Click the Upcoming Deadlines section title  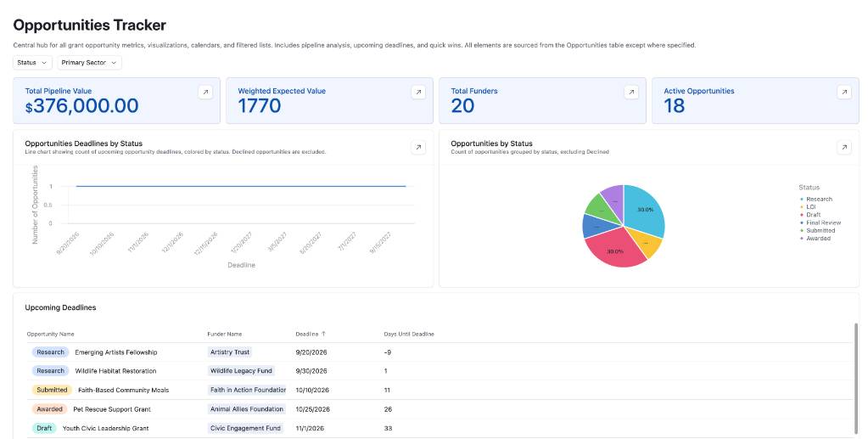[x=60, y=307]
